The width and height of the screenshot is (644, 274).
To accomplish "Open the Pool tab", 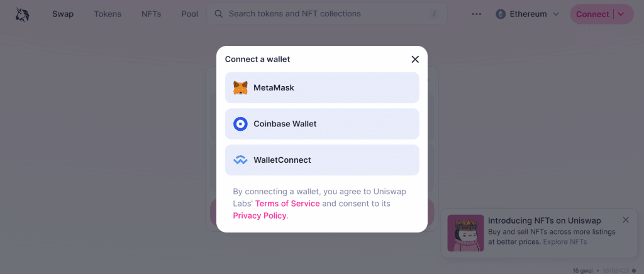I will point(190,14).
